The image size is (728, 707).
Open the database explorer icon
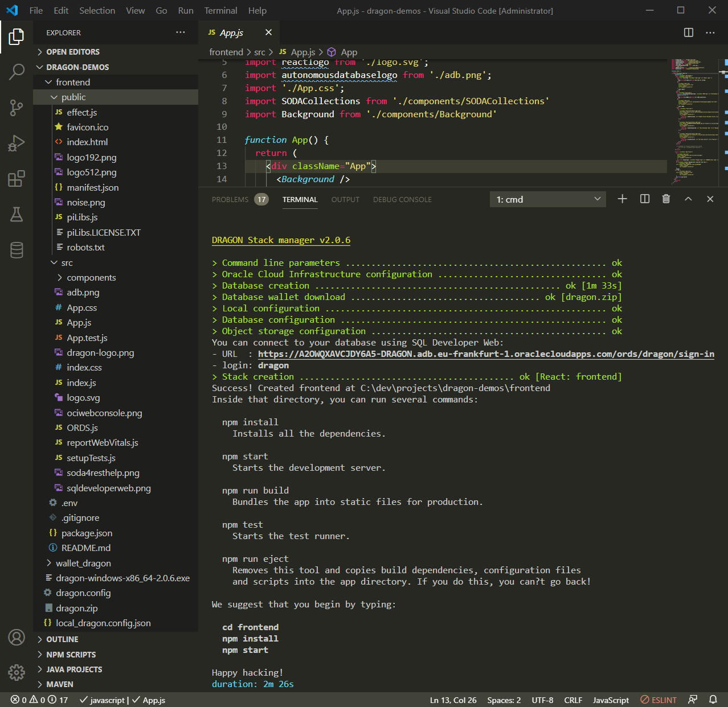pyautogui.click(x=16, y=249)
